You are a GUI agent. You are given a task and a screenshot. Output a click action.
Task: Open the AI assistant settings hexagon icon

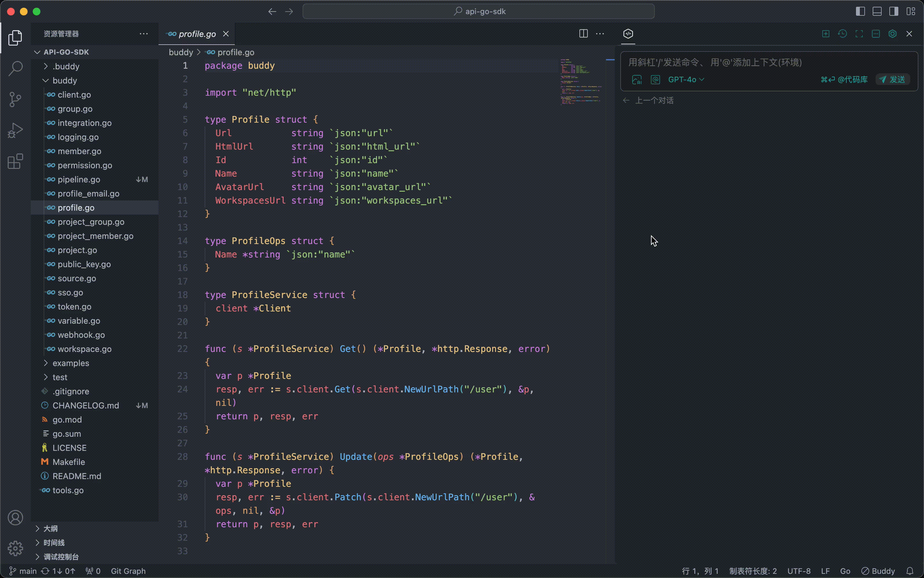coord(892,34)
